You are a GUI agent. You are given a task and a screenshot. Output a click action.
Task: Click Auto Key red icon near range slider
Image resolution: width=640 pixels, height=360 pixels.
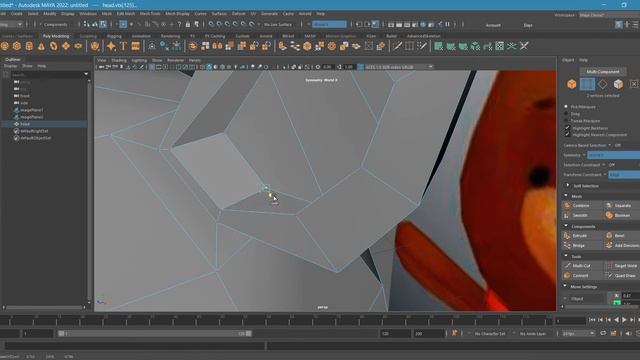[454, 333]
